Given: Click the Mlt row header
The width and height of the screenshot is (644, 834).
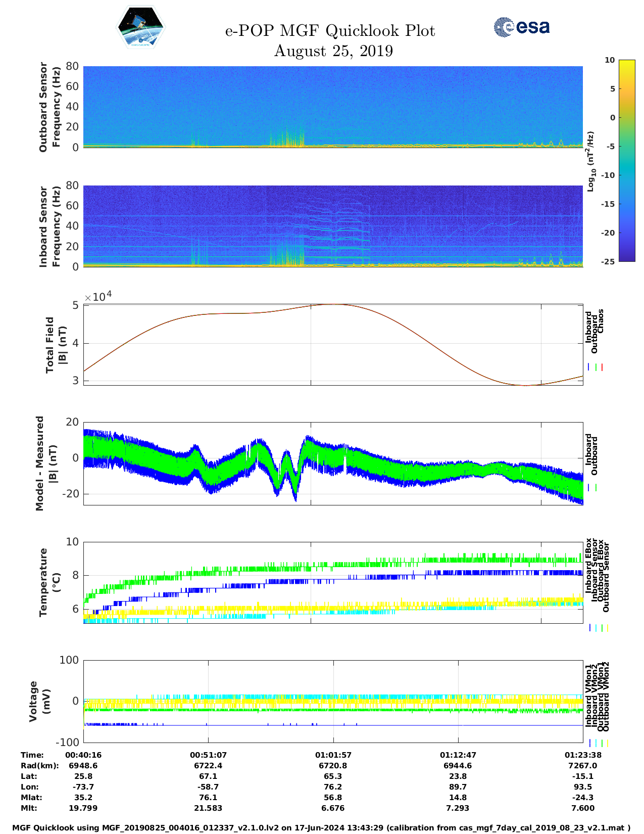Looking at the screenshot, I should [x=28, y=808].
